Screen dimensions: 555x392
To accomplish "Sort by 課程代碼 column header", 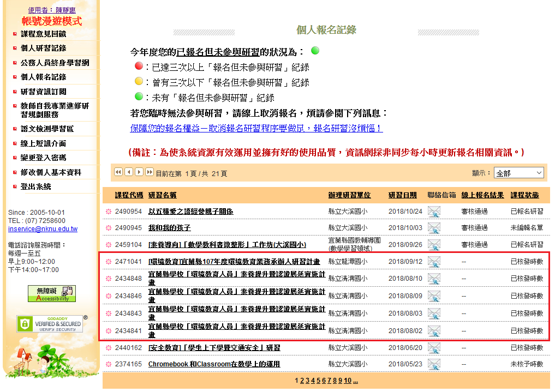I will pos(129,195).
